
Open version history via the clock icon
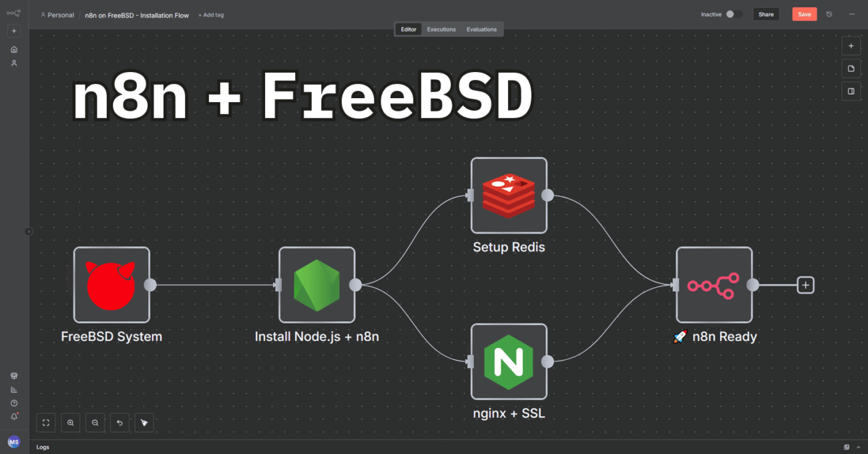click(x=829, y=14)
